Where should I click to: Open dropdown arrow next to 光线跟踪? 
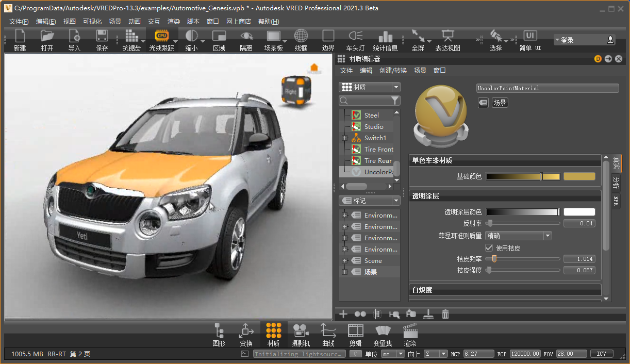click(x=175, y=41)
